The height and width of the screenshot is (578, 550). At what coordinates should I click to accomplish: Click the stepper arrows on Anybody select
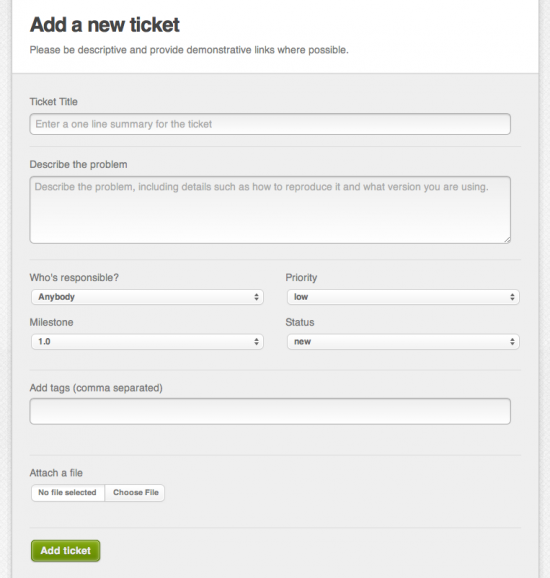(x=256, y=297)
